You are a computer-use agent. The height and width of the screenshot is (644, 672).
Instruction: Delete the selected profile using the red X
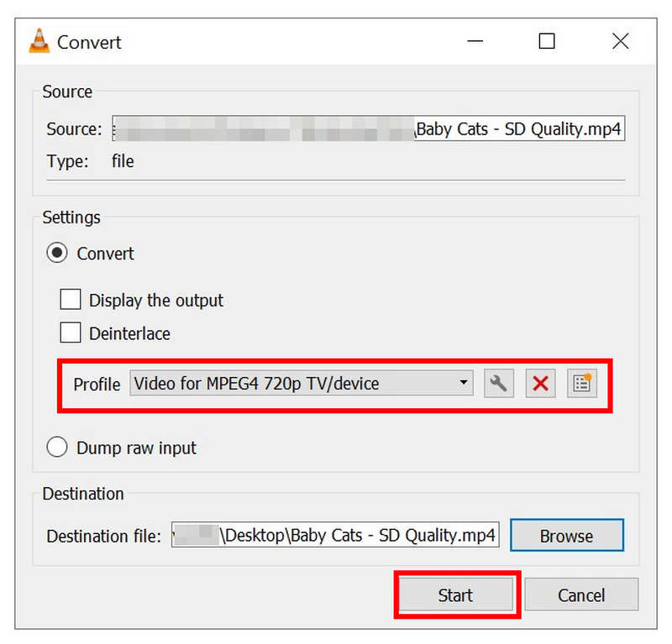(x=540, y=383)
